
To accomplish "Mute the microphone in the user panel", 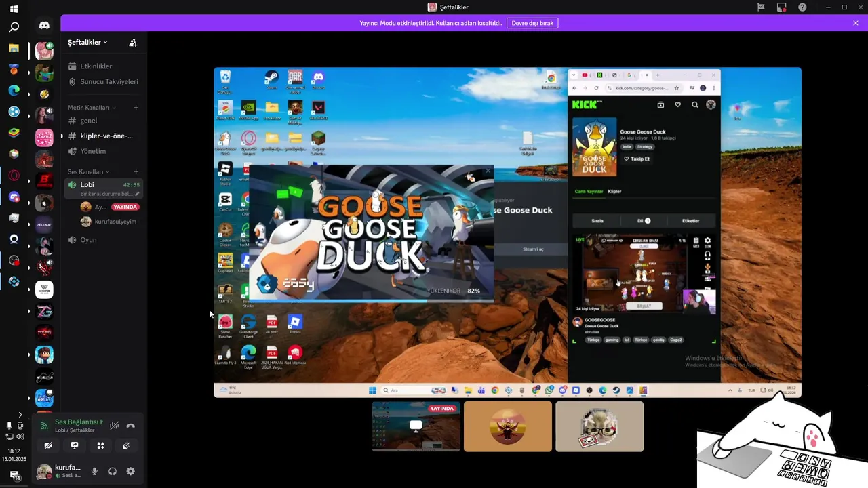I will tap(94, 471).
